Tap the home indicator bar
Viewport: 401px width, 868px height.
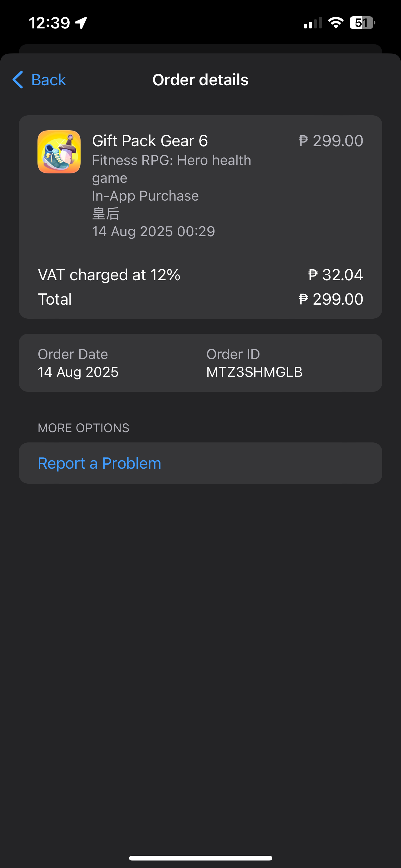coord(200,858)
